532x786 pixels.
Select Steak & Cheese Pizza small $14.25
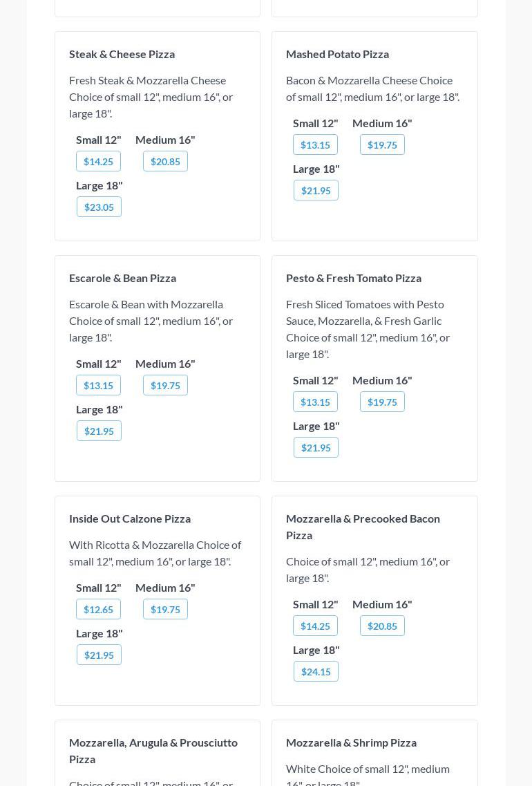pyautogui.click(x=98, y=161)
